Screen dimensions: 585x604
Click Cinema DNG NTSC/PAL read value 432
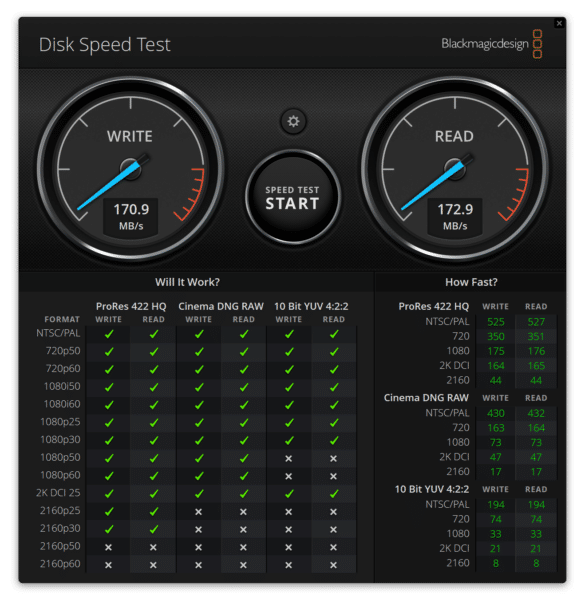coord(536,413)
